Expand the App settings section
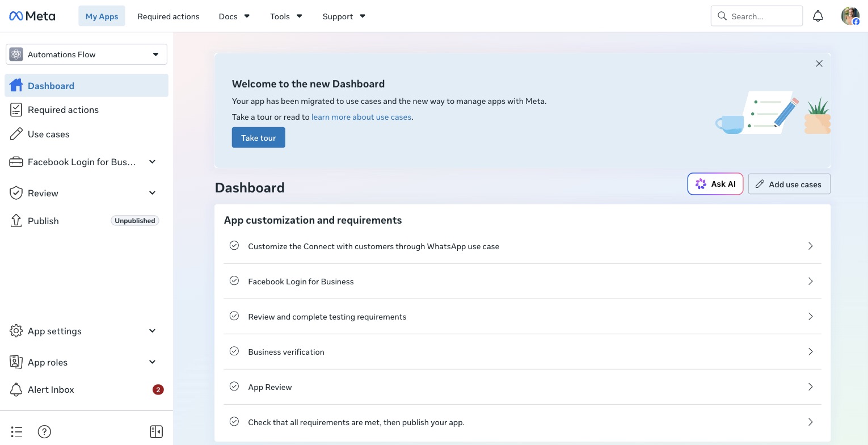868x445 pixels. (152, 331)
